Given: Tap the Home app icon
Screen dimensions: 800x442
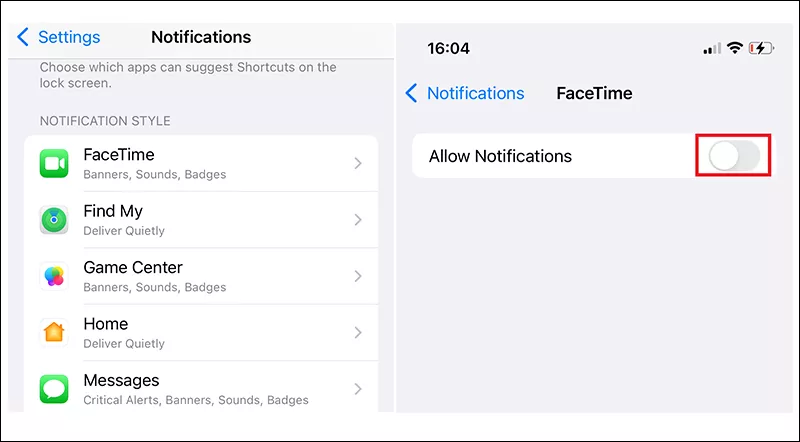Looking at the screenshot, I should point(54,332).
